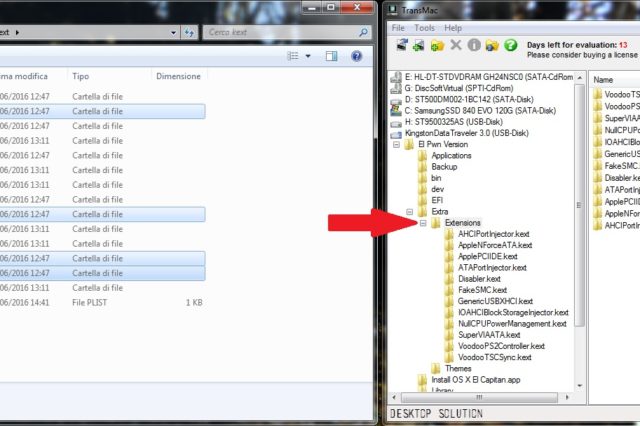Open the view options dropdown arrow in Explorer
640x426 pixels.
tap(308, 56)
